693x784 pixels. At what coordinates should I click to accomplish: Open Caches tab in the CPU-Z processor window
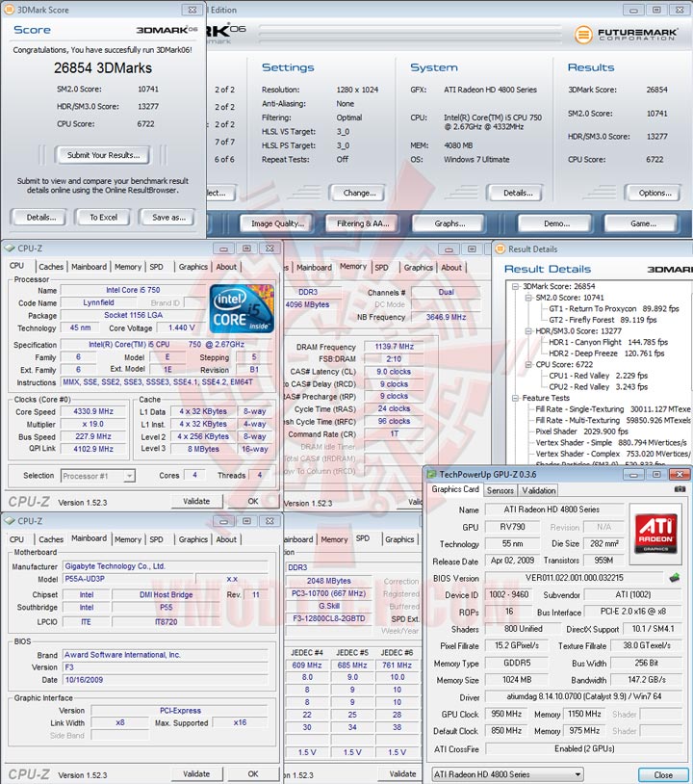[x=51, y=267]
